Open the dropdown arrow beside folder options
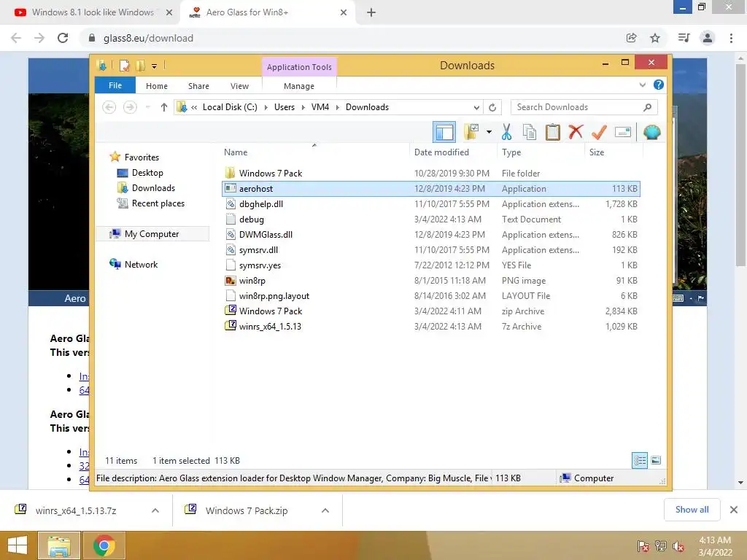 click(489, 132)
